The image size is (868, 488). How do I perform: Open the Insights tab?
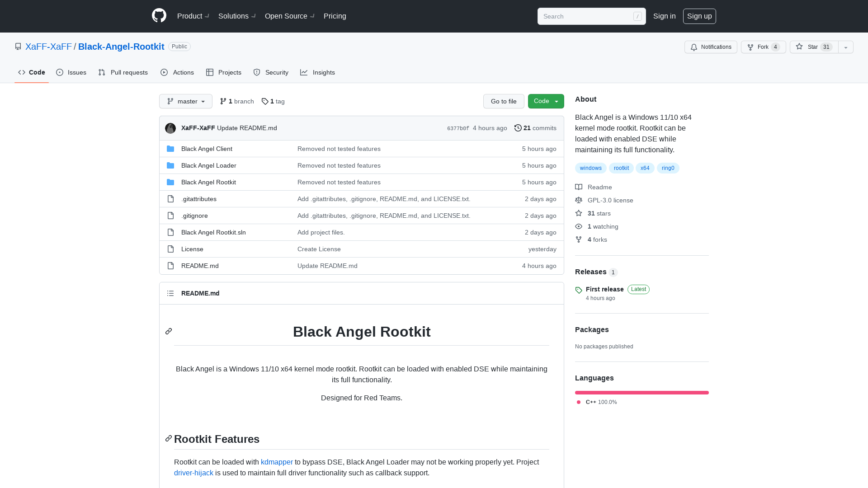pyautogui.click(x=318, y=72)
